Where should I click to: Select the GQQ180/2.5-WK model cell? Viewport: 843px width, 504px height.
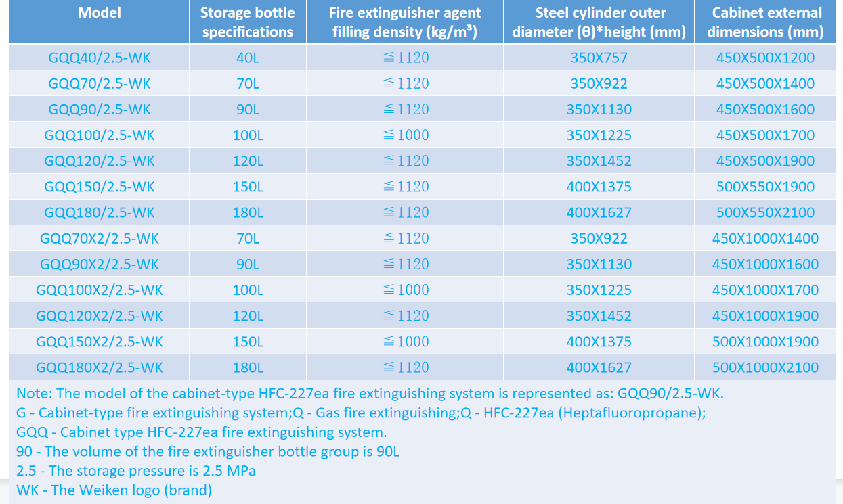coord(100,212)
